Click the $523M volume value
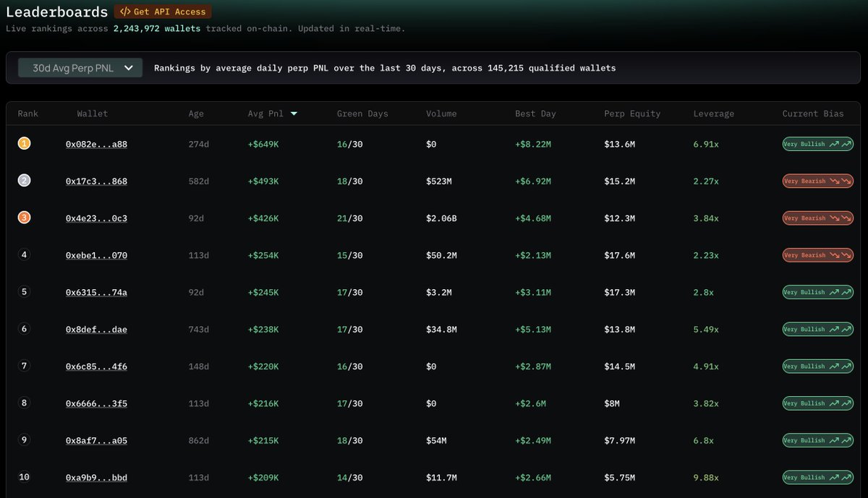Image resolution: width=868 pixels, height=498 pixels. click(439, 181)
